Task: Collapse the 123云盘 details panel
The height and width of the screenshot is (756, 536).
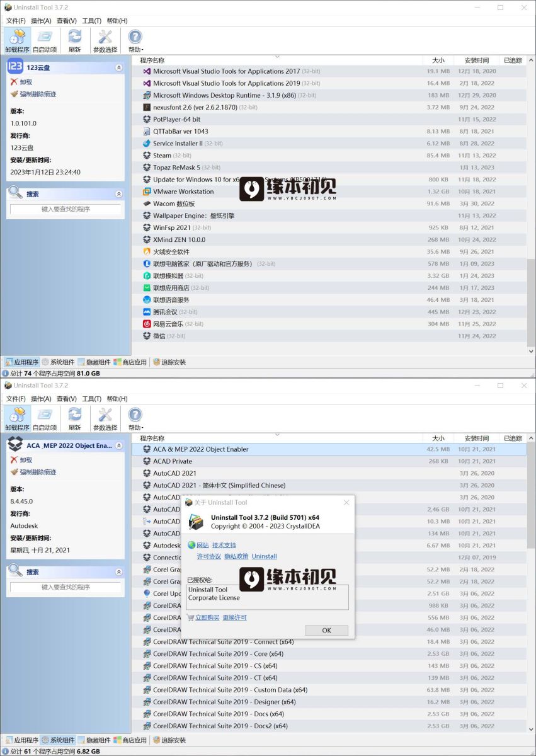Action: coord(119,67)
